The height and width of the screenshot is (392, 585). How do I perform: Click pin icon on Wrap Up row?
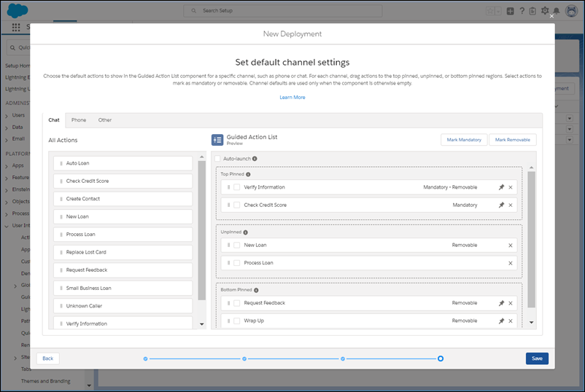(501, 321)
